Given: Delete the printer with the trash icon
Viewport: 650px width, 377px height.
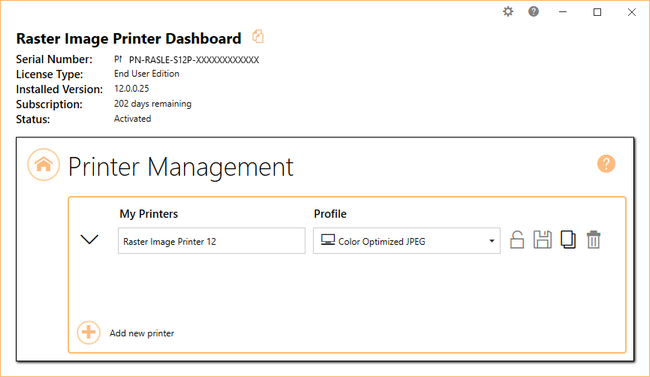Looking at the screenshot, I should [593, 240].
